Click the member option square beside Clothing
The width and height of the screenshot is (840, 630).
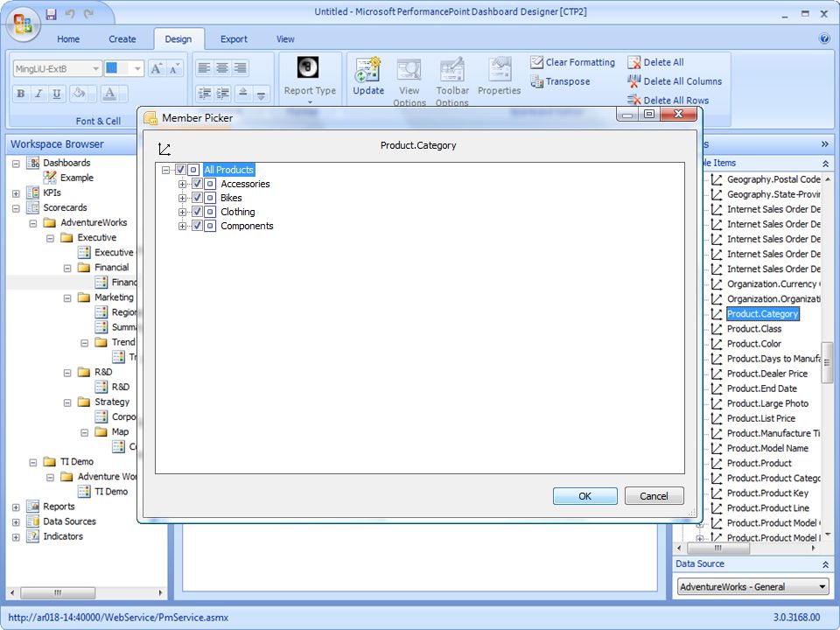(210, 212)
